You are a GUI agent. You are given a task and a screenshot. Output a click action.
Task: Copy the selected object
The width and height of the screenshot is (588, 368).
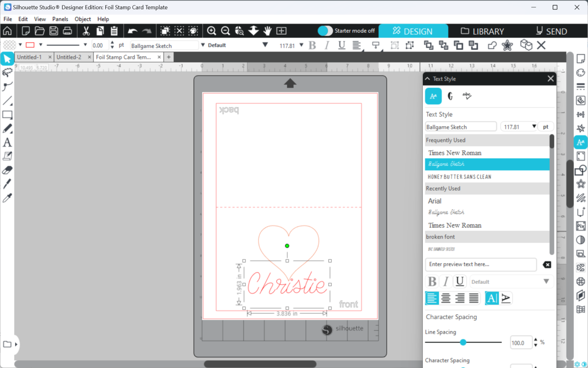(100, 31)
